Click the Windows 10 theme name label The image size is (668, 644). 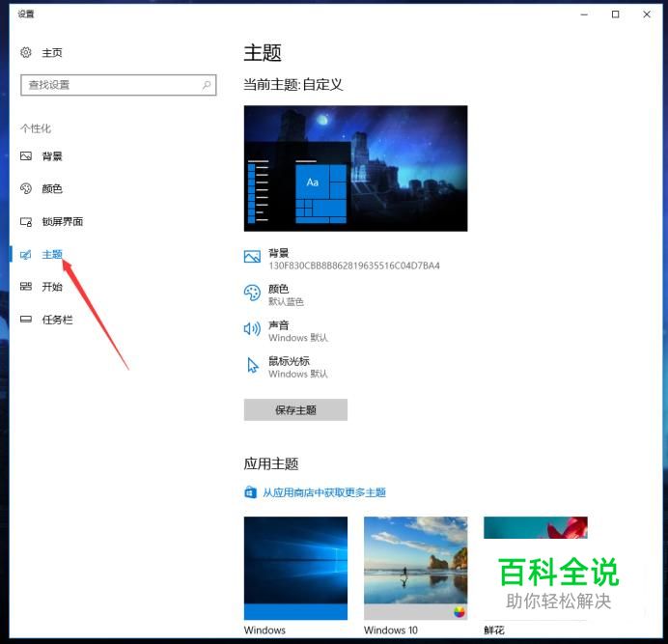pyautogui.click(x=391, y=630)
